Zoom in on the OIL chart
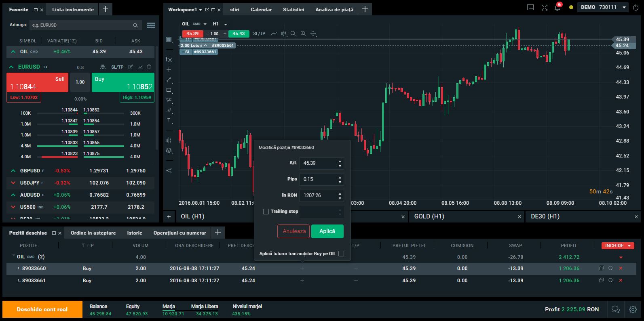Image resolution: width=644 pixels, height=321 pixels. point(303,34)
